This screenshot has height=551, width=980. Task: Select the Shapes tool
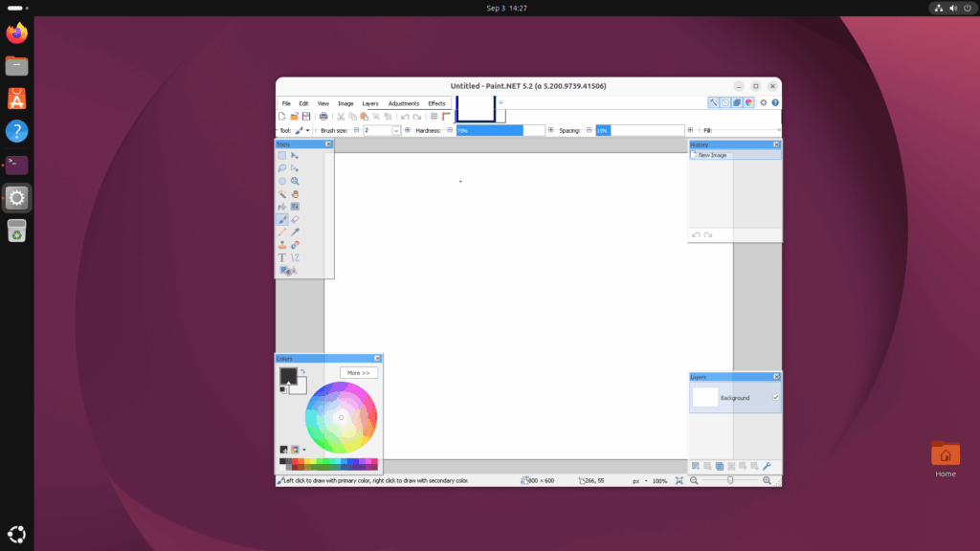[x=287, y=271]
